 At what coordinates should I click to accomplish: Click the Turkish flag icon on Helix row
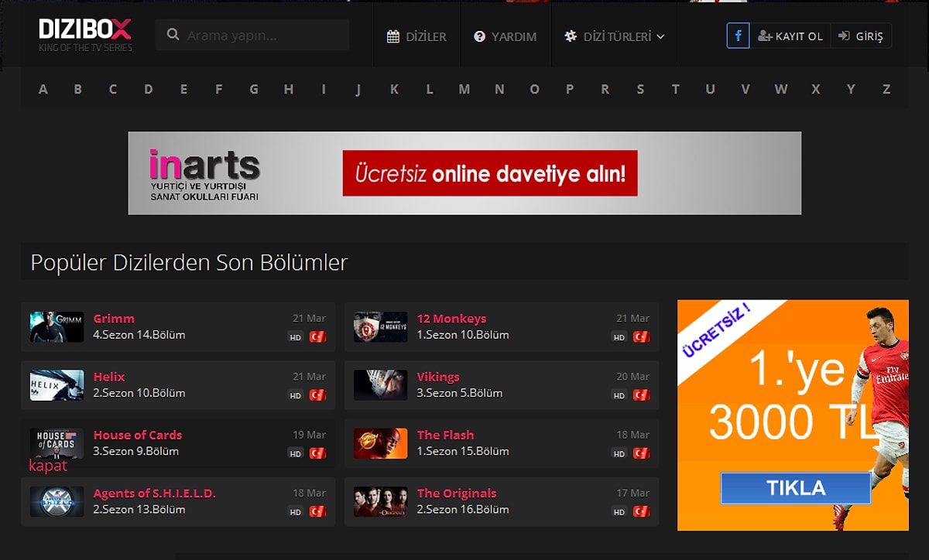[317, 395]
